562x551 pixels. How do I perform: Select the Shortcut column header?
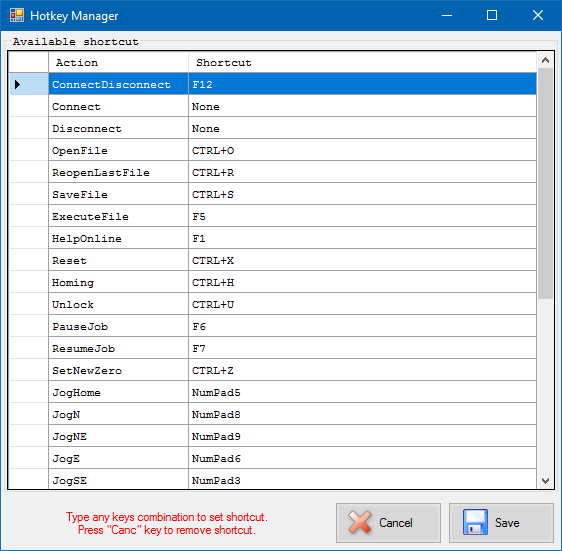[362, 62]
